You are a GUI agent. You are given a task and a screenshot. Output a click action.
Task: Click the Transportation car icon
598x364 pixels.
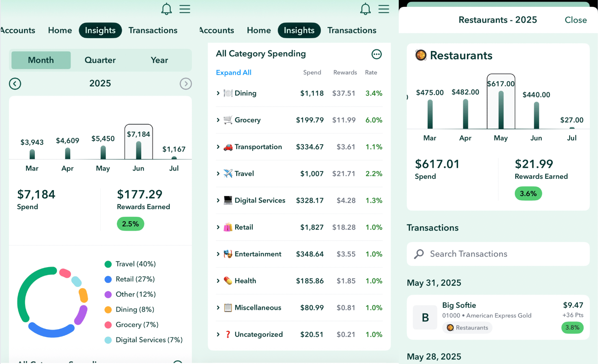(x=228, y=147)
